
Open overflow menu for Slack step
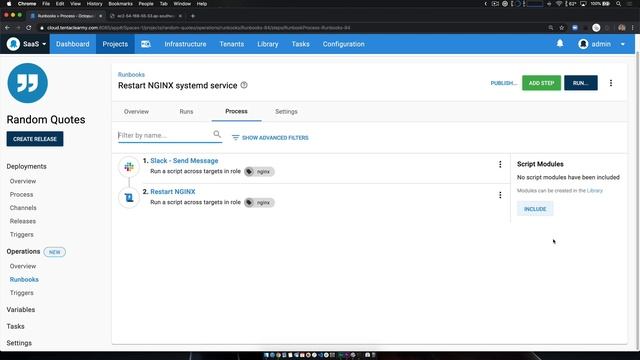pyautogui.click(x=500, y=164)
